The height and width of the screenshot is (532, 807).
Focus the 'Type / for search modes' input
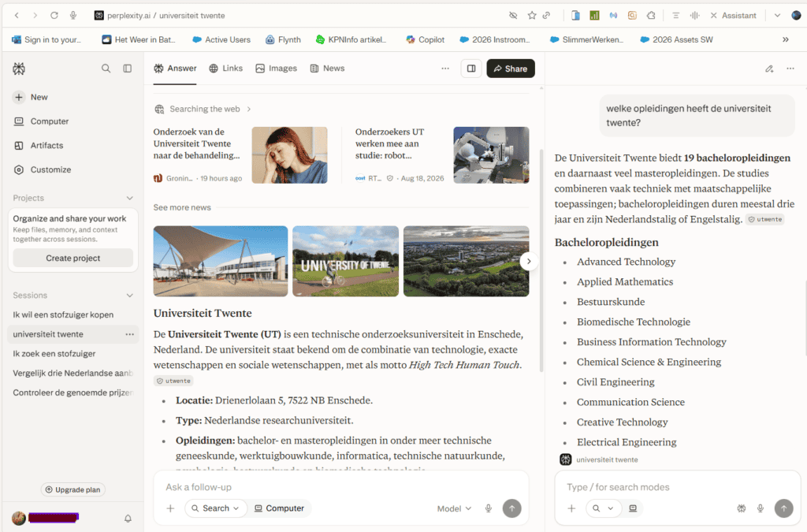coord(678,487)
